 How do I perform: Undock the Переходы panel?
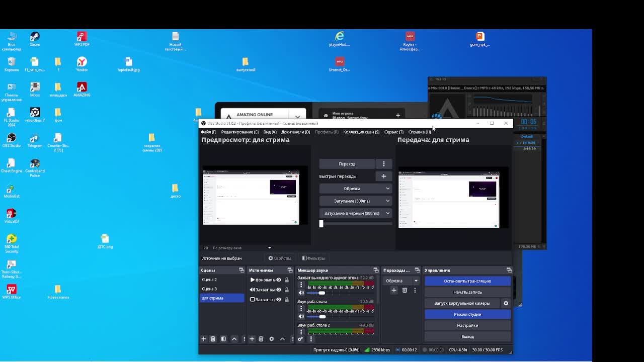[417, 270]
